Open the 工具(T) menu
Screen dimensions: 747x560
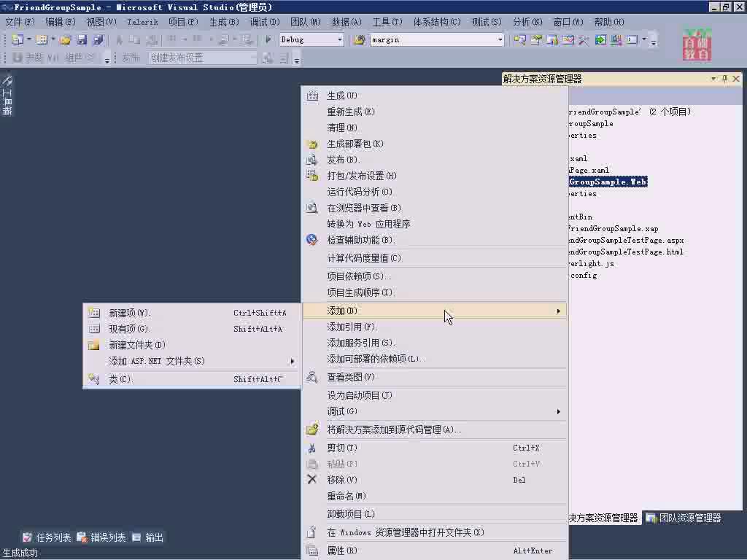[387, 22]
